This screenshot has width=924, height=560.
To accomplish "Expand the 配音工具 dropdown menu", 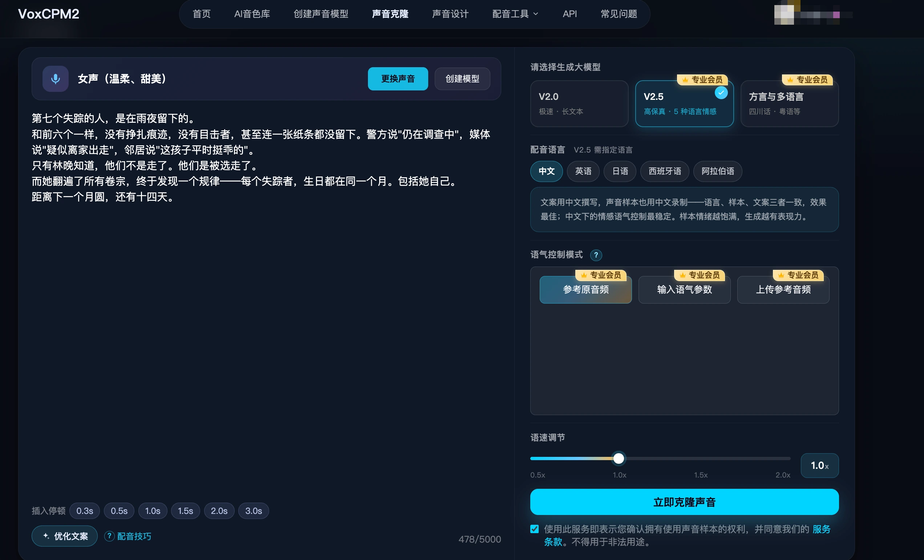I will pos(515,14).
